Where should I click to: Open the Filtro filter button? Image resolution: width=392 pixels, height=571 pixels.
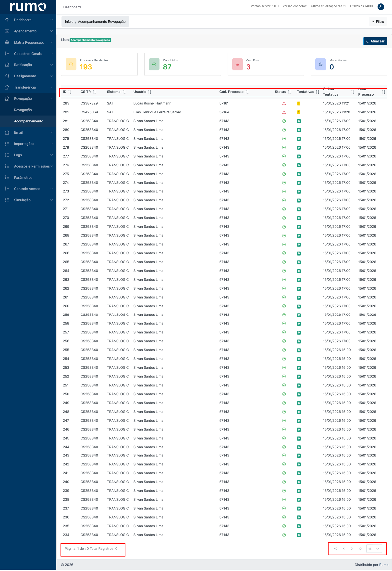tap(378, 22)
